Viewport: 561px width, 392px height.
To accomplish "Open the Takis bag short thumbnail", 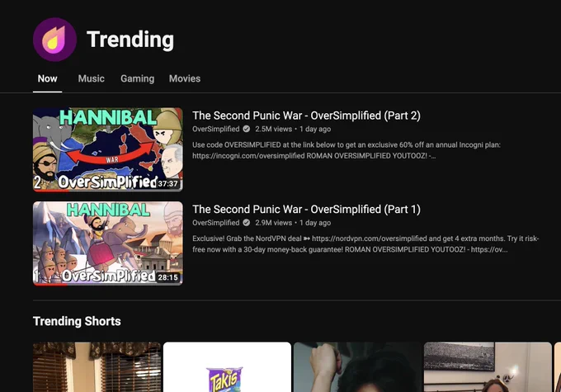I will click(227, 367).
